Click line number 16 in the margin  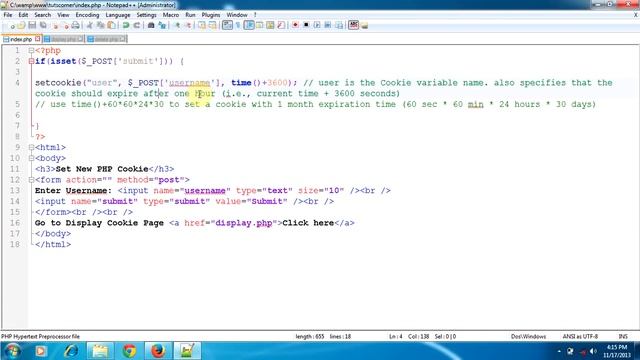click(x=15, y=223)
